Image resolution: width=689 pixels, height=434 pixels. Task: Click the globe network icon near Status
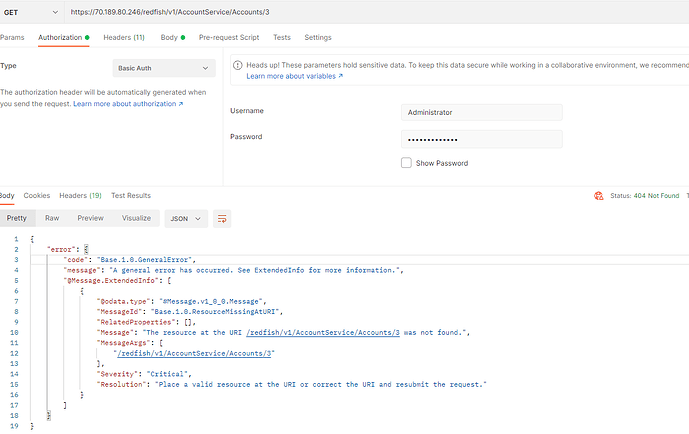[598, 196]
